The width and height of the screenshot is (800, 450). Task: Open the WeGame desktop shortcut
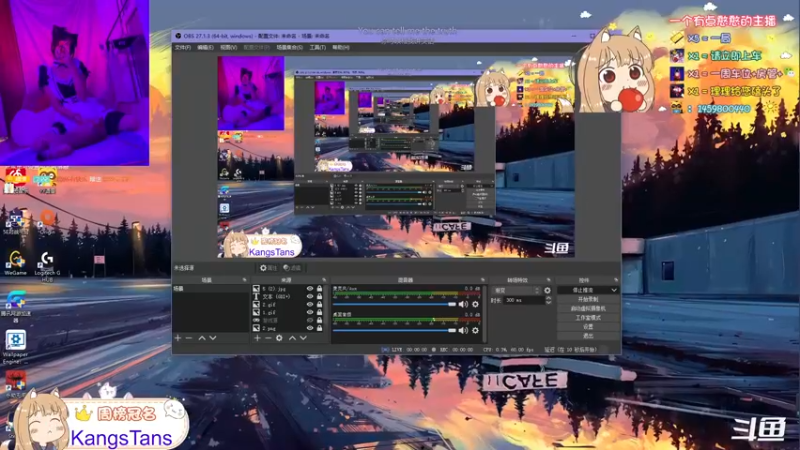pos(15,263)
